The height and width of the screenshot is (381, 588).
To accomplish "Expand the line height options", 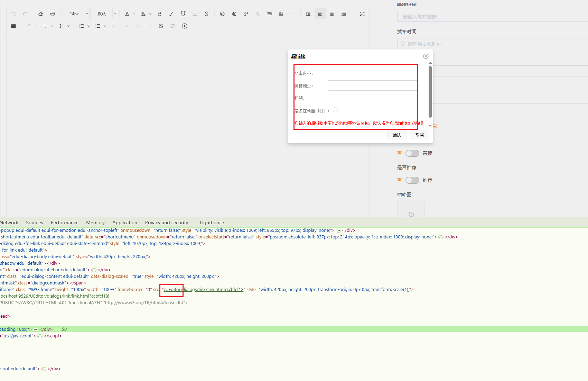I will tap(68, 26).
